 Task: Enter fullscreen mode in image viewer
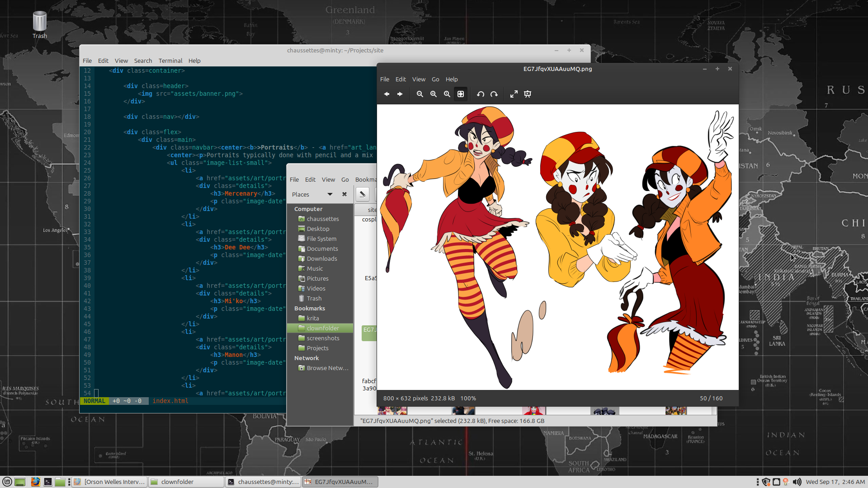point(514,94)
